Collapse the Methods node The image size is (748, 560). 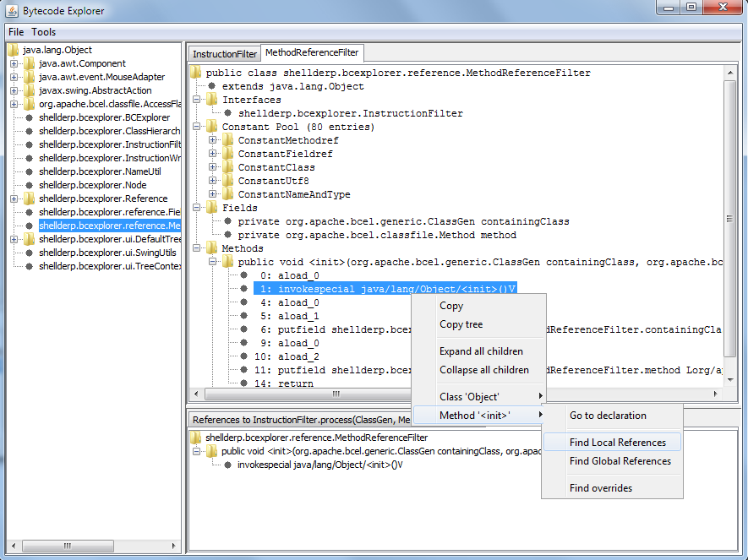click(196, 248)
